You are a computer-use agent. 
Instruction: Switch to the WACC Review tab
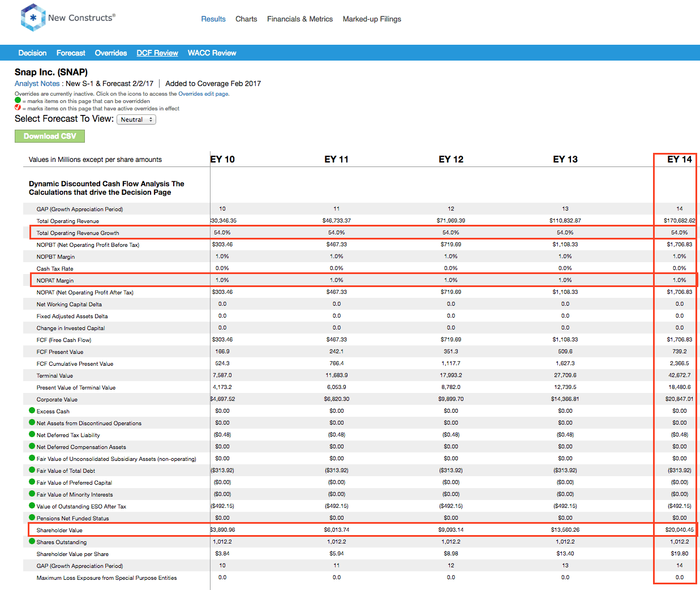(212, 53)
